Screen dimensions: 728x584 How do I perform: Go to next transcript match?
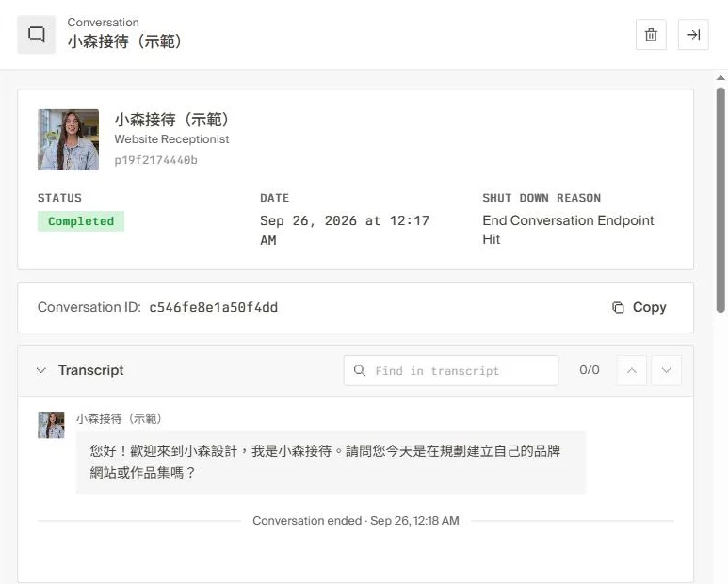coord(666,370)
